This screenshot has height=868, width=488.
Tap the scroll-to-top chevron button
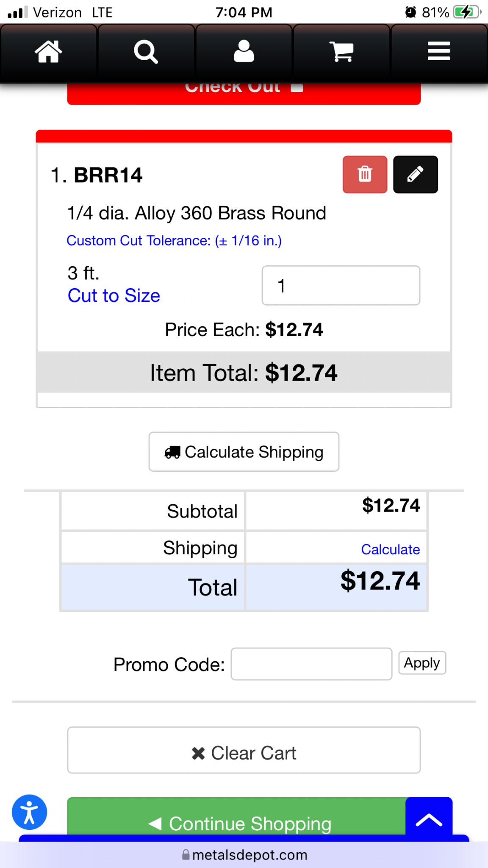(x=429, y=818)
